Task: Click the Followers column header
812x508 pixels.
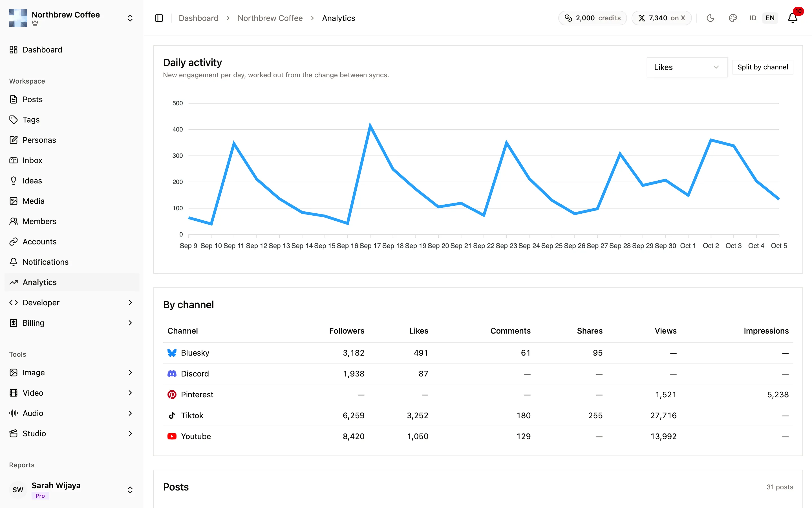Action: pyautogui.click(x=347, y=331)
